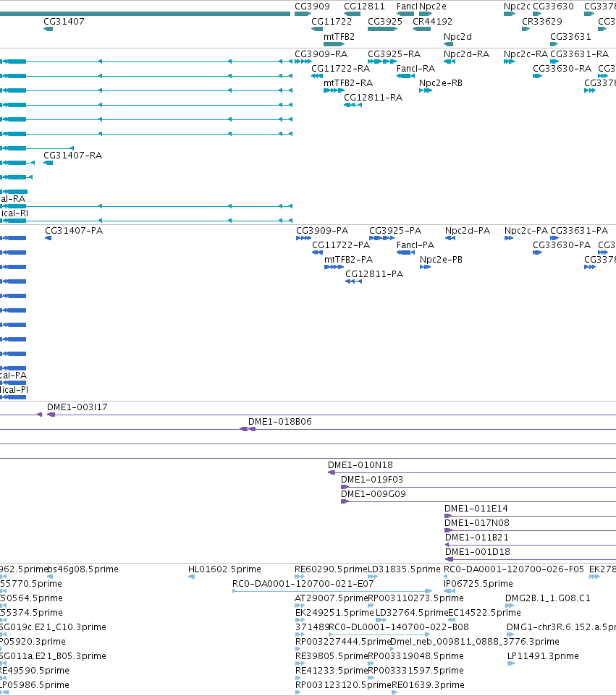Click the DME1-019F03 BAC label

[x=372, y=480]
